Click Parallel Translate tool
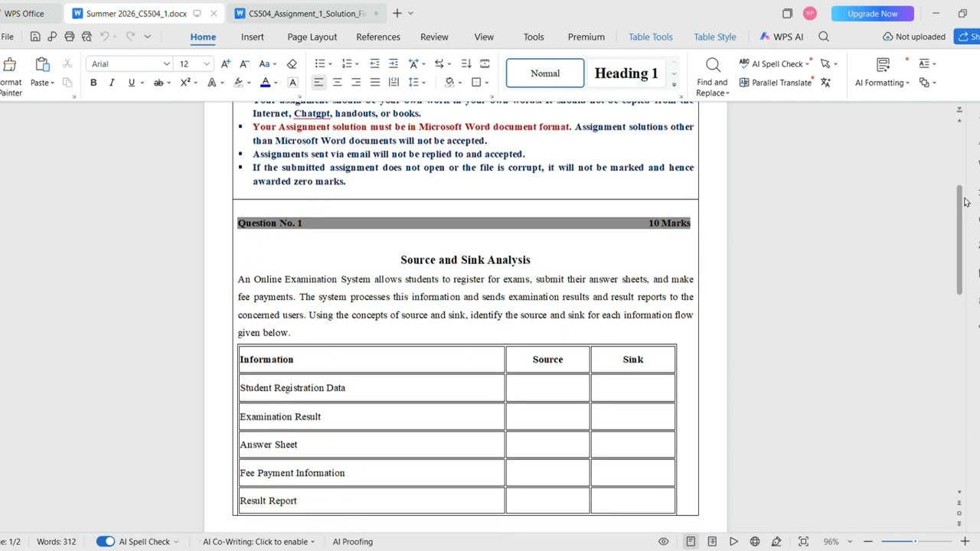This screenshot has width=980, height=551. pyautogui.click(x=775, y=83)
